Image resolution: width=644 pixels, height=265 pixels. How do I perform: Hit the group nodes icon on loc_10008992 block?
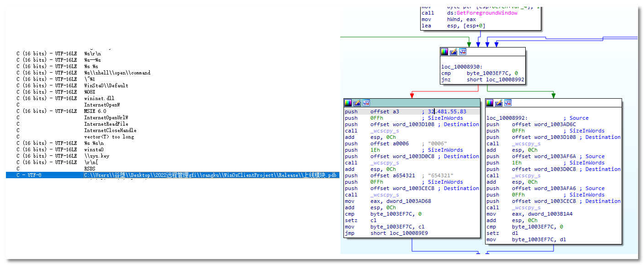(507, 102)
